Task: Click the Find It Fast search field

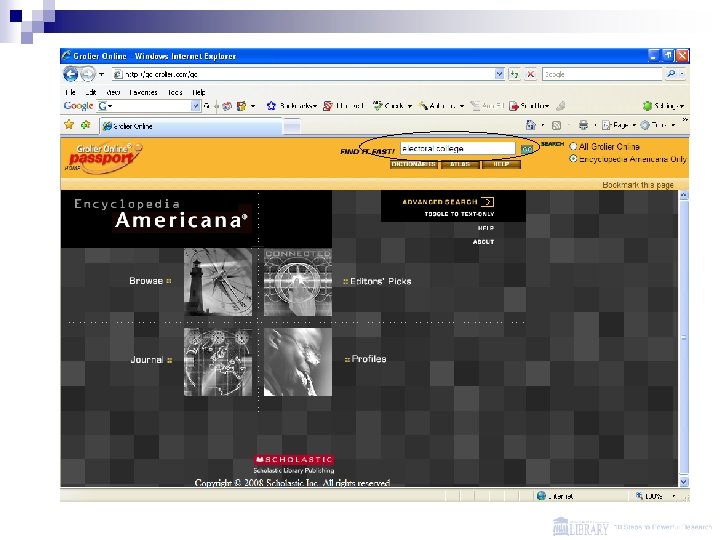Action: [x=457, y=148]
